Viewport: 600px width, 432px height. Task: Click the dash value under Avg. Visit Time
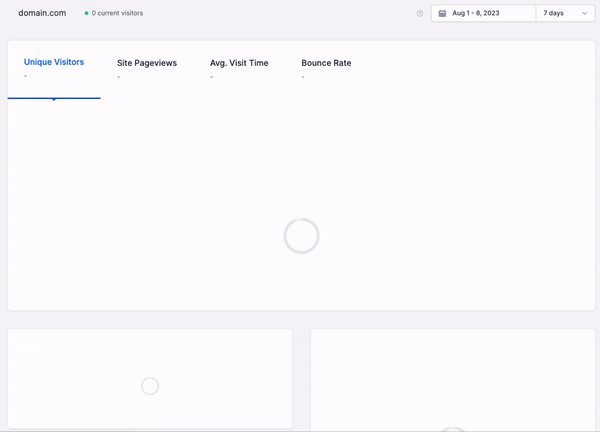coord(212,77)
